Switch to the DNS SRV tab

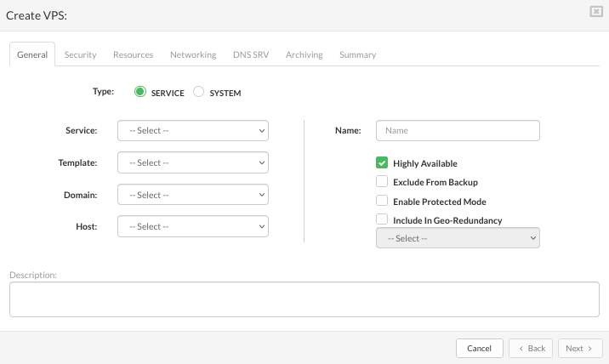[250, 54]
